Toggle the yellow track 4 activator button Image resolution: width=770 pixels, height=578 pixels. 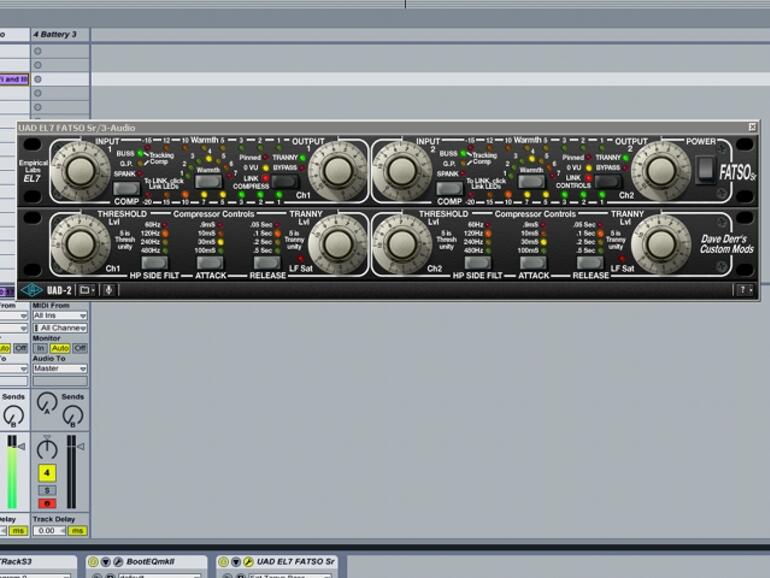[x=47, y=473]
